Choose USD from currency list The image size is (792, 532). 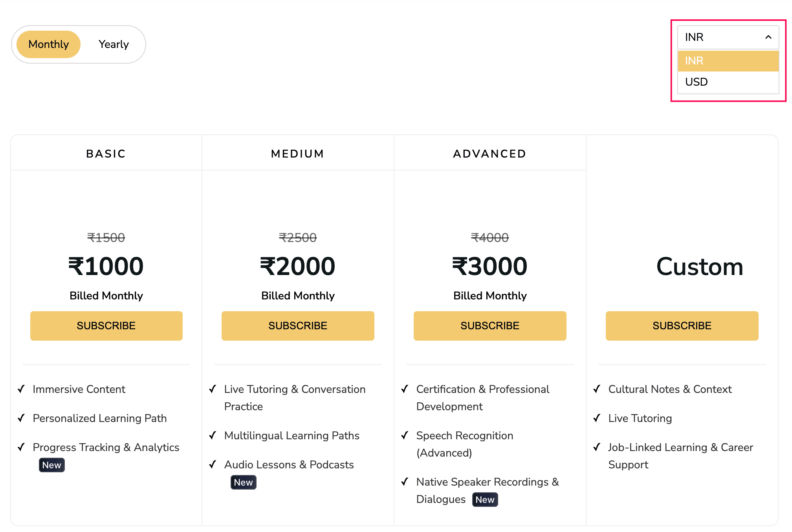click(728, 82)
